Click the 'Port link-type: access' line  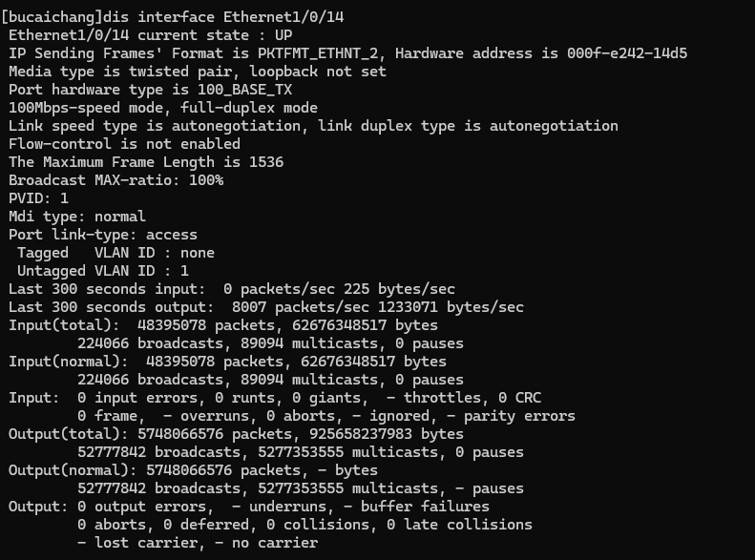[103, 235]
